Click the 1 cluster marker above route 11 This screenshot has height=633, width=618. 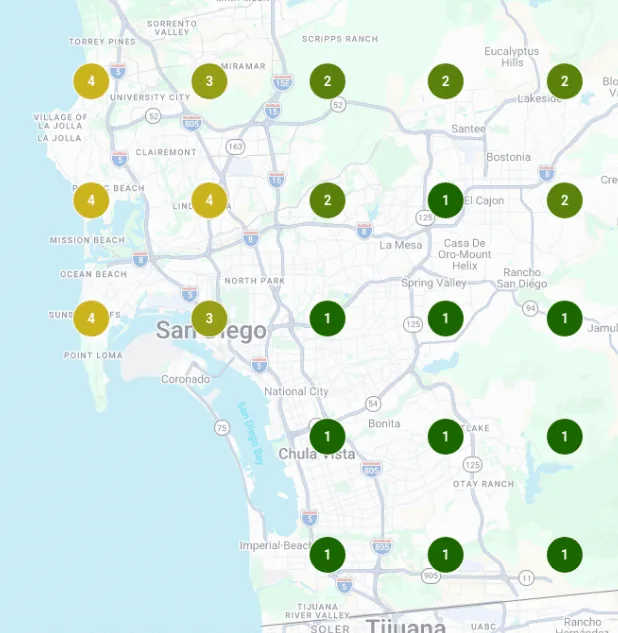(x=564, y=555)
